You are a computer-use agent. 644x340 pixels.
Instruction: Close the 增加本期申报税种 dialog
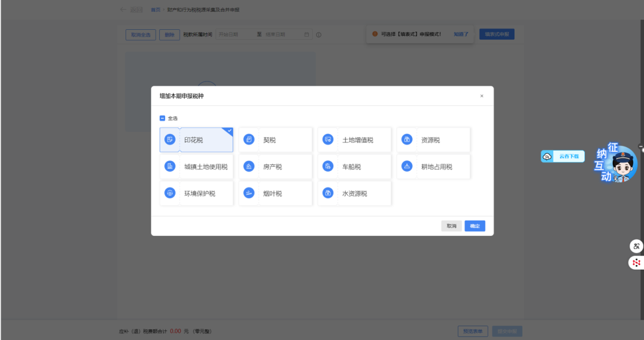tap(482, 96)
